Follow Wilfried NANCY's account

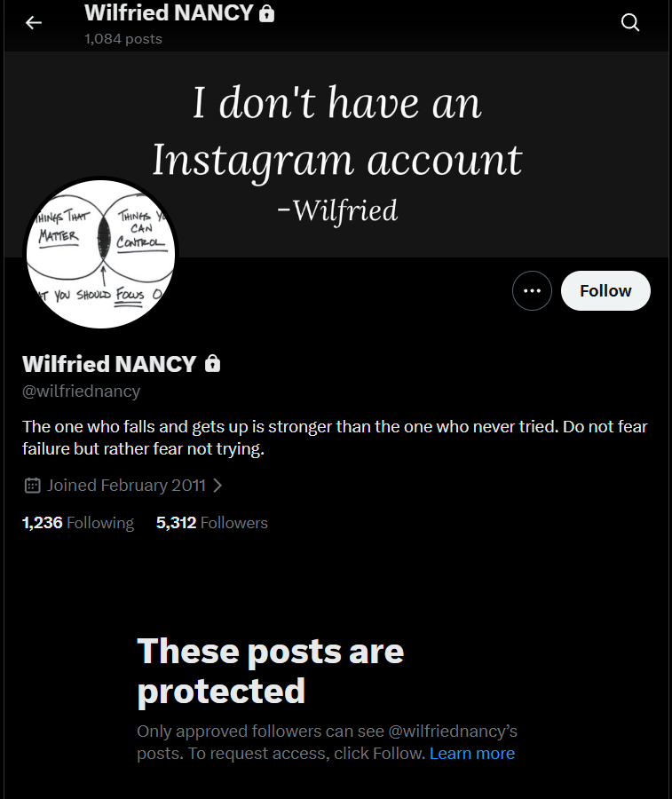605,291
